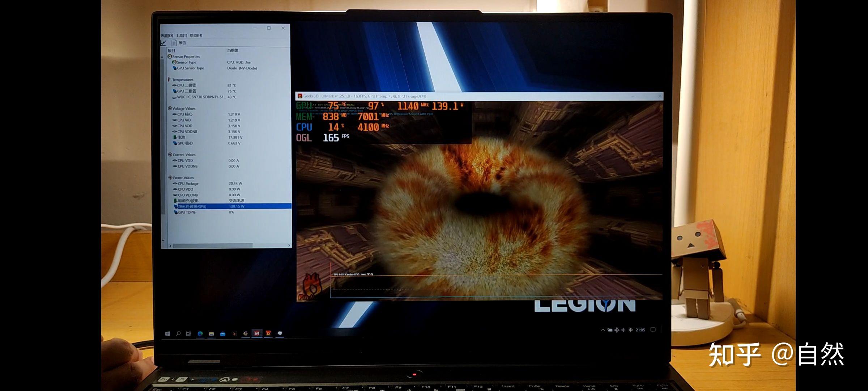The image size is (868, 391).
Task: Open the 帮助(H) menu in AIDA64
Action: point(196,35)
